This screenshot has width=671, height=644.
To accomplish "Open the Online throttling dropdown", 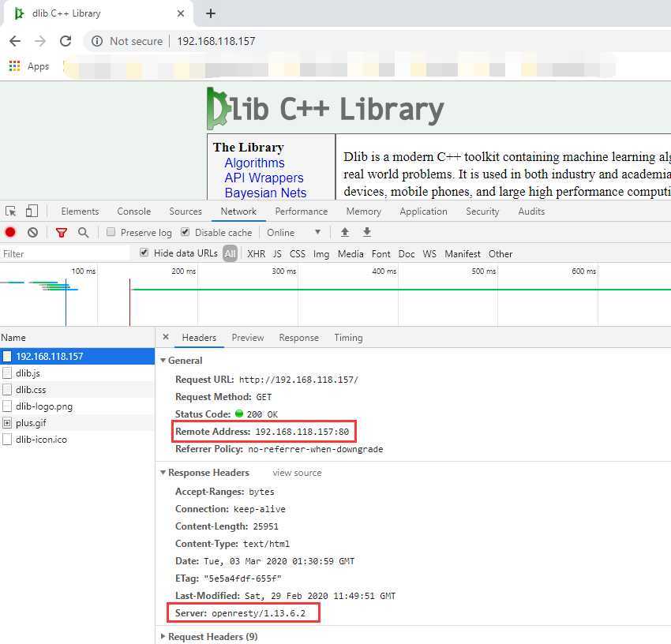I will click(294, 232).
